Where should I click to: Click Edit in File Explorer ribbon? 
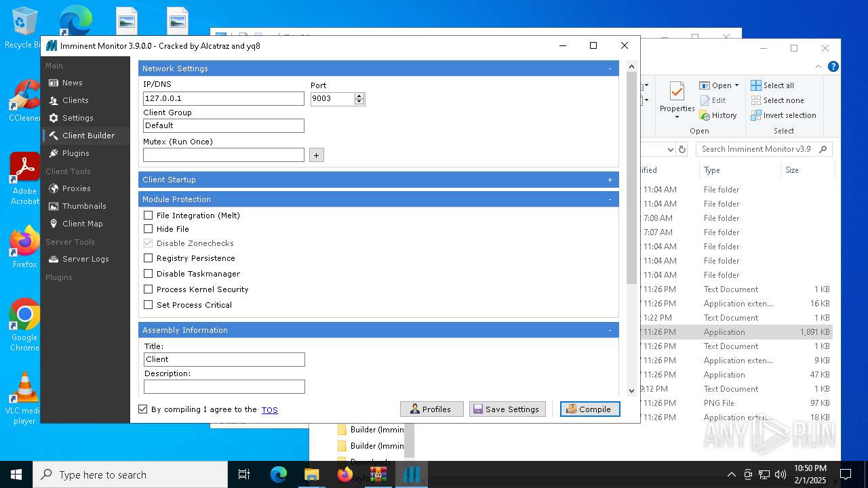point(713,100)
